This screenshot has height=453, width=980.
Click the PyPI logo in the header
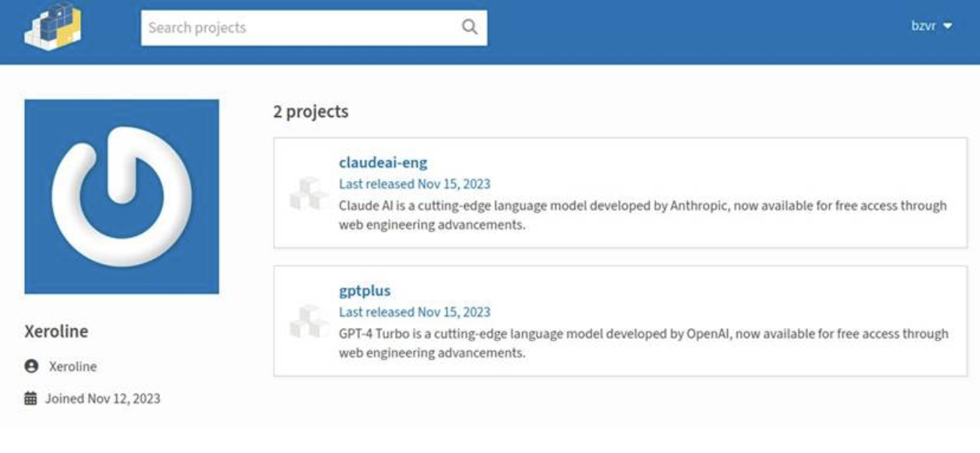[53, 27]
